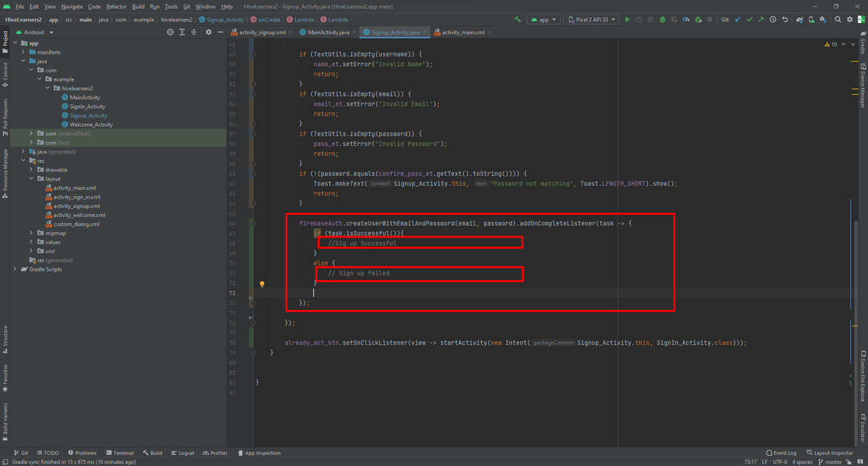Open the Refactor menu
The image size is (868, 466).
[x=117, y=7]
